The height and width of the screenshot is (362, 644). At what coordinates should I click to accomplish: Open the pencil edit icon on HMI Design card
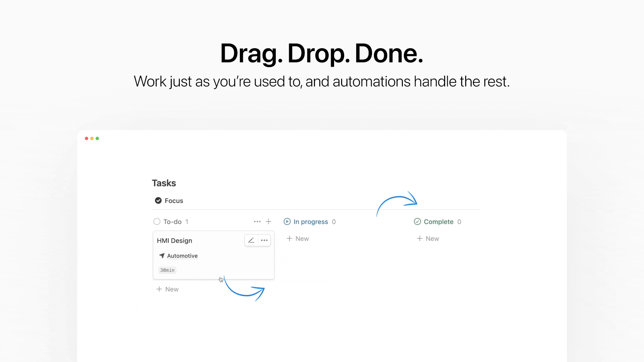click(251, 240)
